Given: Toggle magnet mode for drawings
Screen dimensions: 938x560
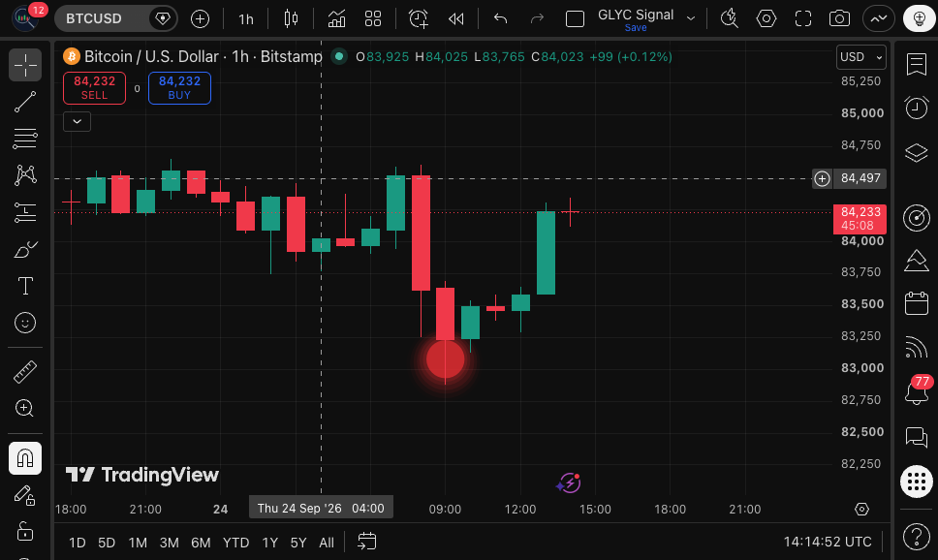Looking at the screenshot, I should pos(25,458).
